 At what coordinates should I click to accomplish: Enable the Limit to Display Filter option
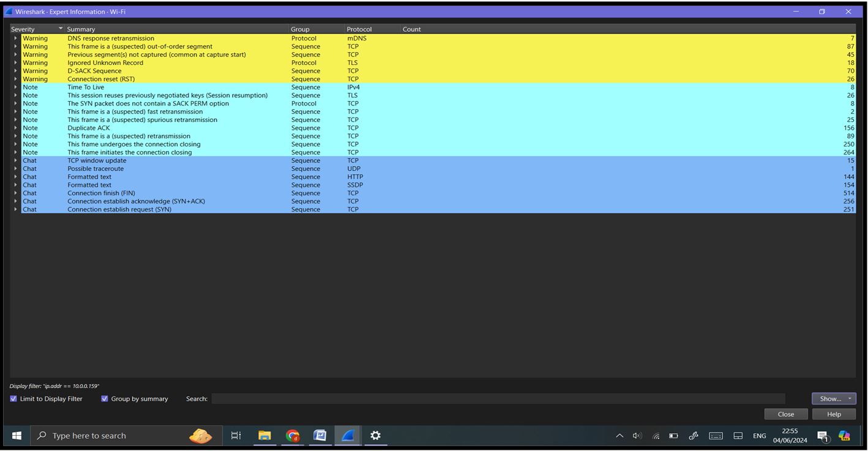(x=13, y=398)
